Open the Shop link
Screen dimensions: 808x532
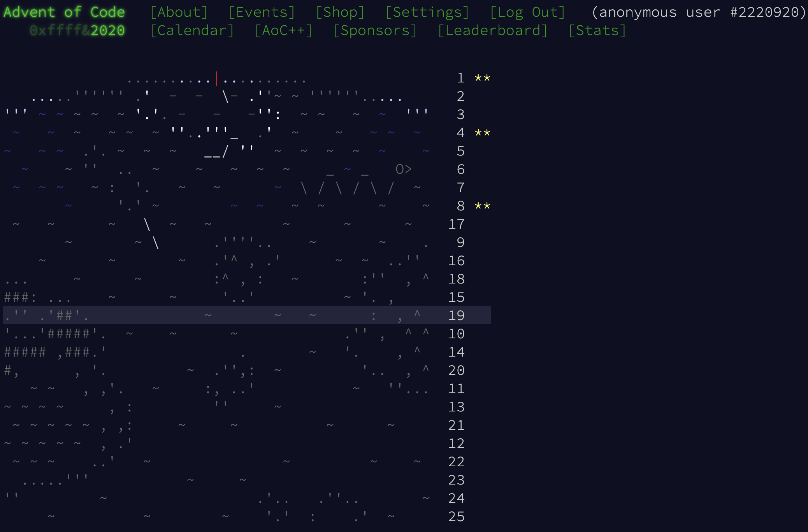click(340, 12)
